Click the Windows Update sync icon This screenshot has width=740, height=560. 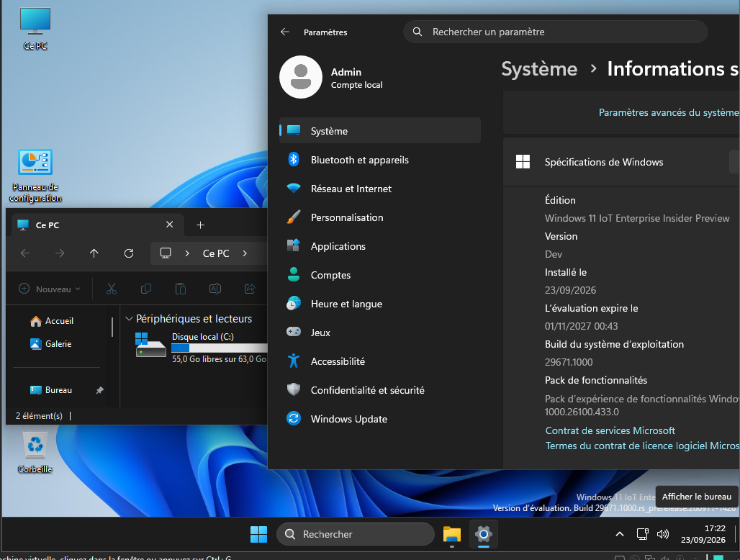[x=294, y=418]
